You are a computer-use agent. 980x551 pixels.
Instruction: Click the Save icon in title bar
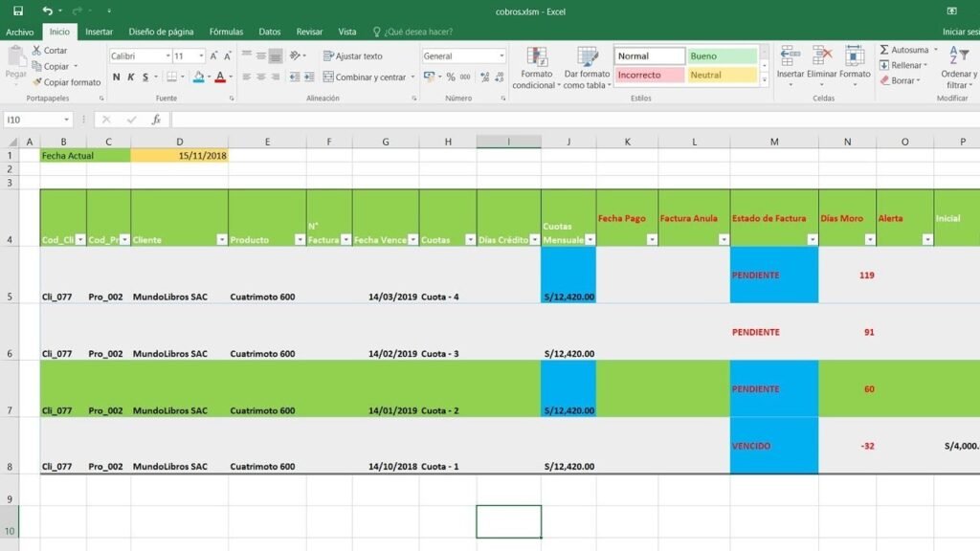click(x=17, y=11)
